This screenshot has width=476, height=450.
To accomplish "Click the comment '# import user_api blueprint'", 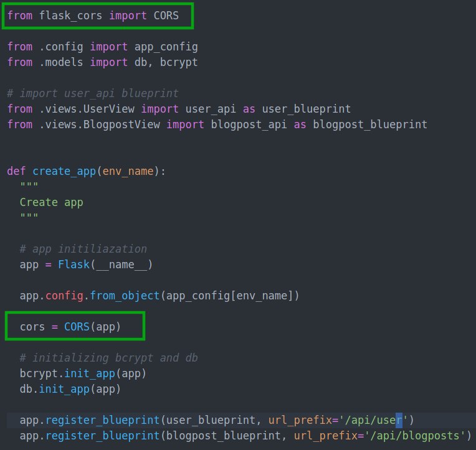I will [93, 93].
